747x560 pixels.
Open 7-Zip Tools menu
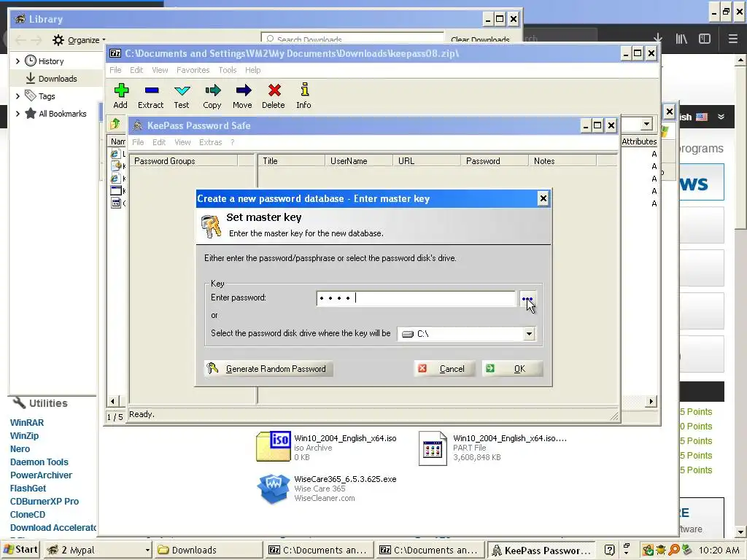228,70
